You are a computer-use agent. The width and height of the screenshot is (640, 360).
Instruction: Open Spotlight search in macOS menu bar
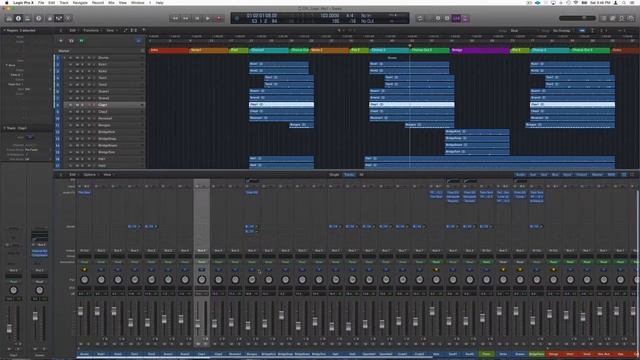click(x=624, y=2)
